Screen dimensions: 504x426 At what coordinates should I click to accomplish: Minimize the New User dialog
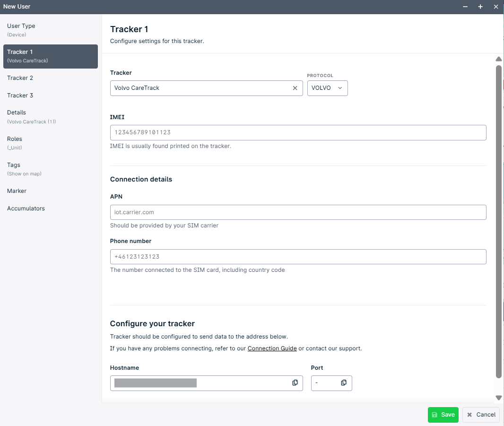(465, 7)
